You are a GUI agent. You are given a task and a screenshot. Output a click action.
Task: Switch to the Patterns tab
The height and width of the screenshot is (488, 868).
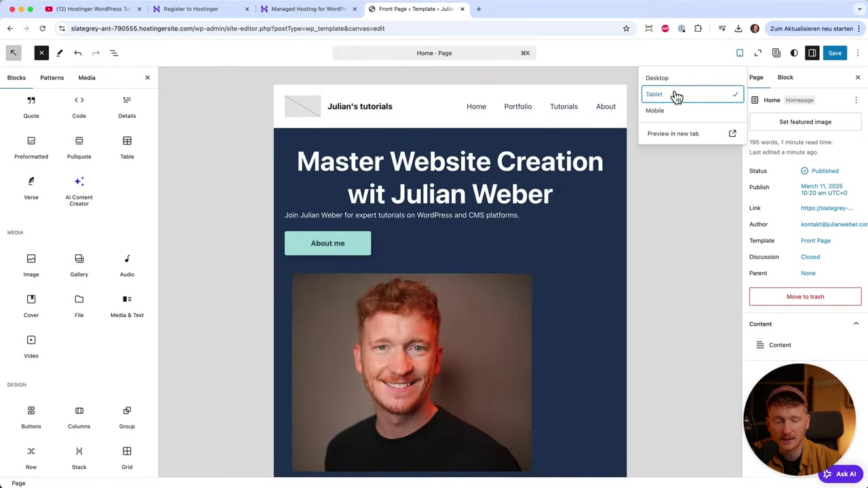click(52, 77)
